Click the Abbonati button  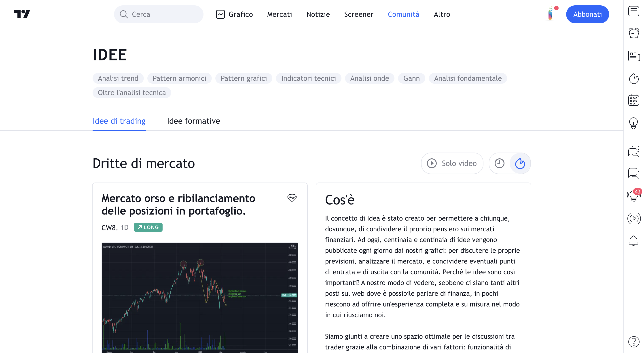(587, 14)
